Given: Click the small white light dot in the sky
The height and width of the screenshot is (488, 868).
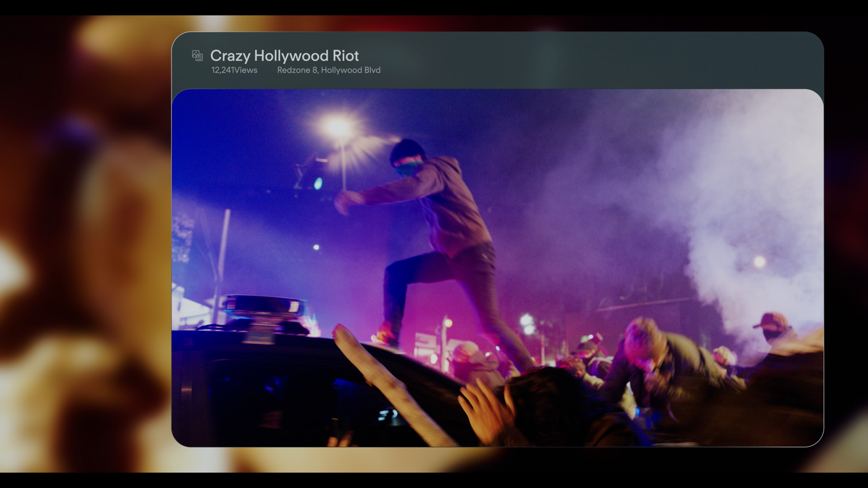Looking at the screenshot, I should tap(316, 247).
